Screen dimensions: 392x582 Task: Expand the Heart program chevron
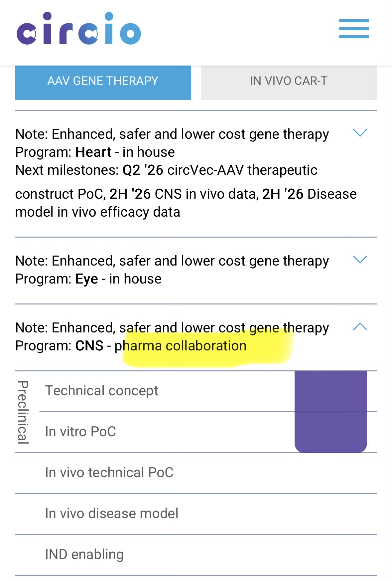(360, 133)
